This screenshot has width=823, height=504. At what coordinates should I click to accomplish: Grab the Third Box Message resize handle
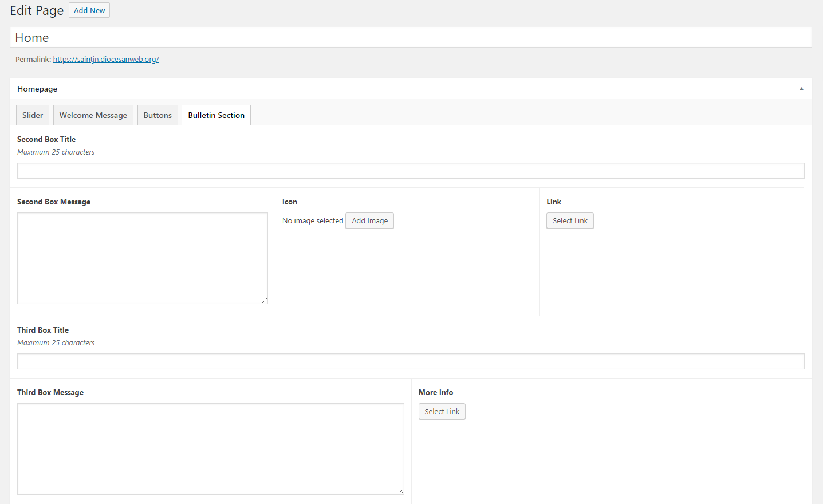point(401,491)
